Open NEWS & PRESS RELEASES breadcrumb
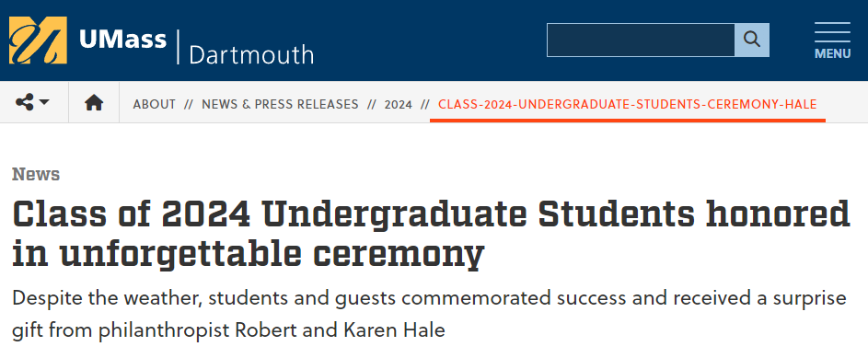 tap(280, 104)
